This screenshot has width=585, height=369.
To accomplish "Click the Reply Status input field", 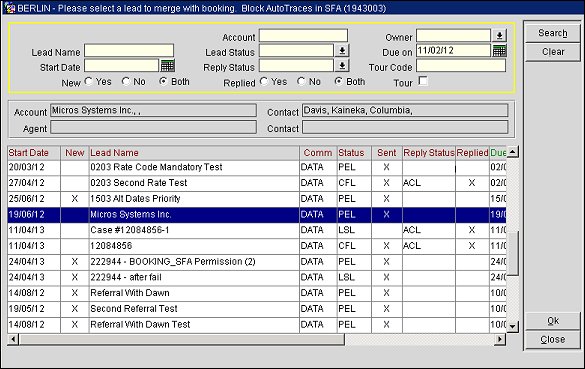I will (296, 66).
